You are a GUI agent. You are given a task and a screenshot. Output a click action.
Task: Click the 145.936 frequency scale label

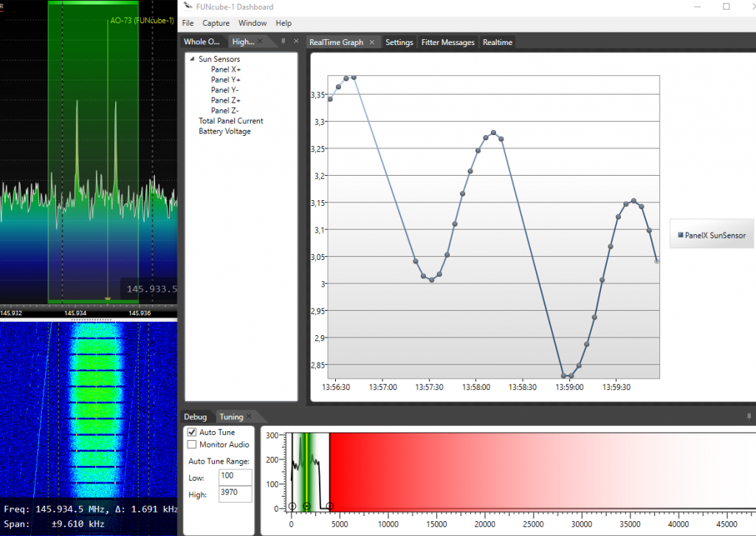pyautogui.click(x=140, y=313)
